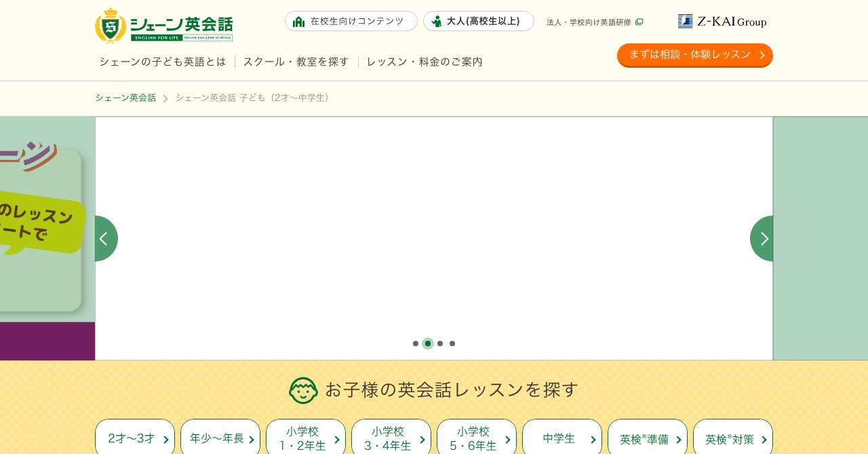Viewport: 868px width, 454px height.
Task: Open シェーンの子ども英語とは menu
Action: [x=163, y=62]
